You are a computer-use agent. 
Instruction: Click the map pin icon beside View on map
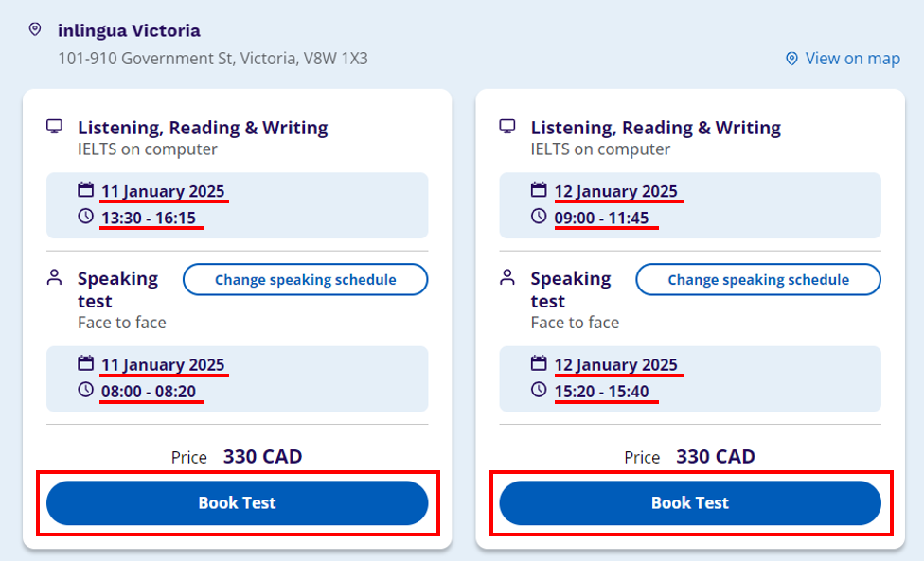(791, 59)
